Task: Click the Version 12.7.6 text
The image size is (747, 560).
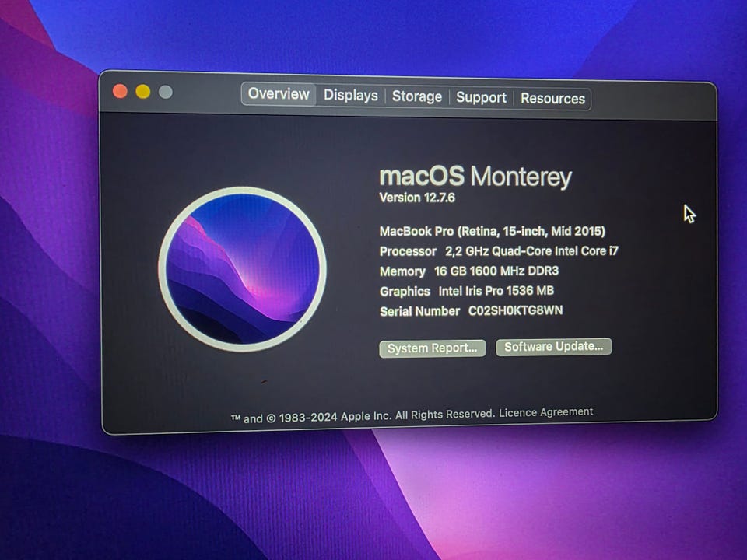Action: (x=417, y=198)
